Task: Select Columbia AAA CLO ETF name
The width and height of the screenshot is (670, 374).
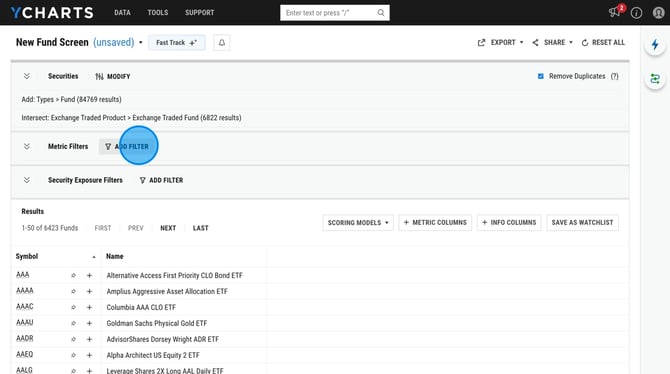Action: coord(141,307)
